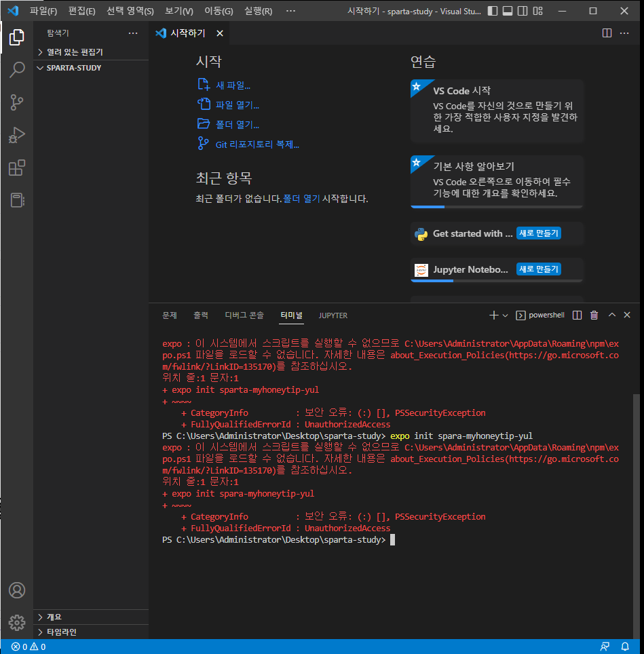
Task: Open terminal launch profile dropdown arrow
Action: pyautogui.click(x=505, y=315)
